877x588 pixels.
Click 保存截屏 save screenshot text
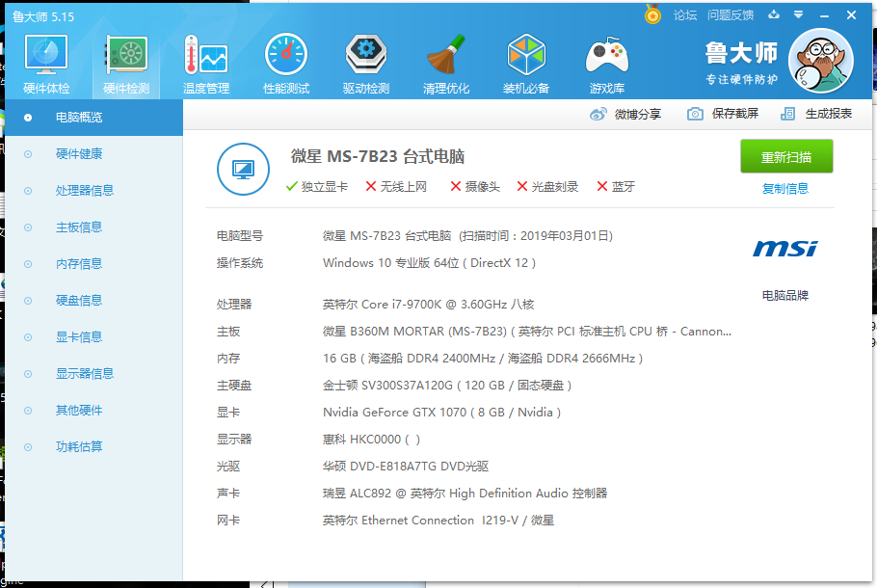(x=735, y=114)
